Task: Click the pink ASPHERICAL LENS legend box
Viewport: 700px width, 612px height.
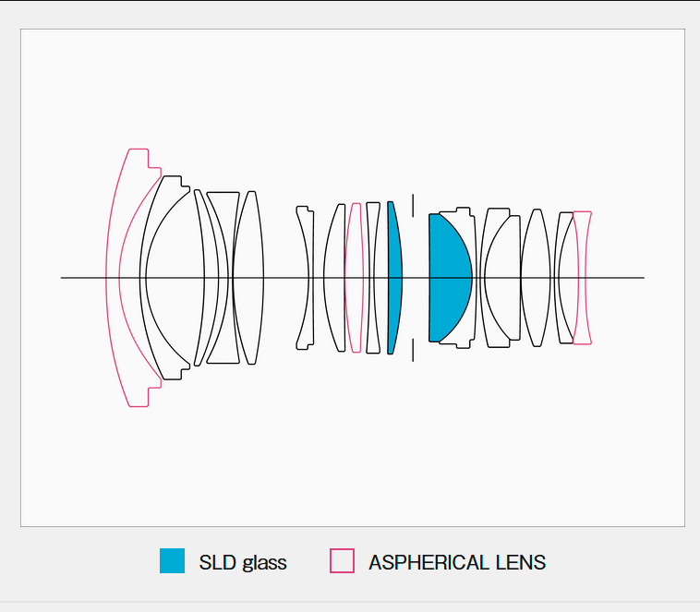Action: (x=342, y=560)
